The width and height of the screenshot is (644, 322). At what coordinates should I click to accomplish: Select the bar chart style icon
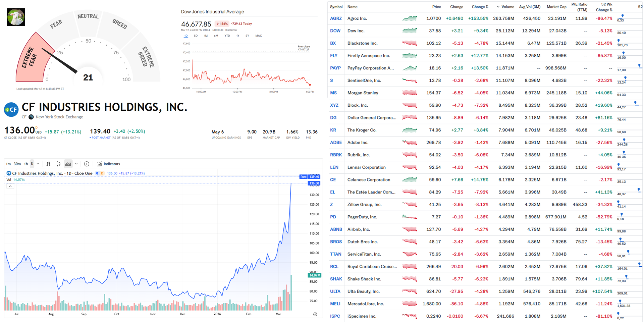(49, 164)
